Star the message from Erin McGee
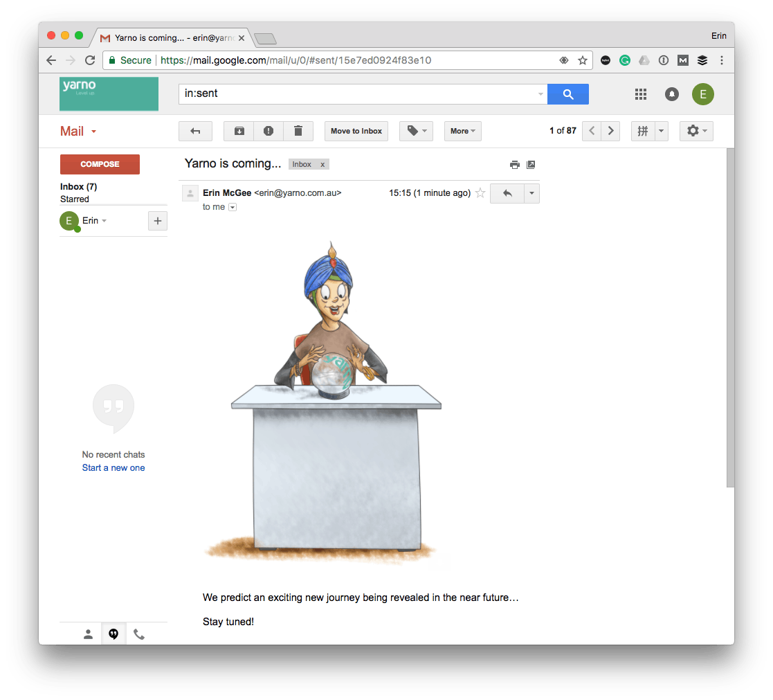Image resolution: width=773 pixels, height=700 pixels. point(480,193)
